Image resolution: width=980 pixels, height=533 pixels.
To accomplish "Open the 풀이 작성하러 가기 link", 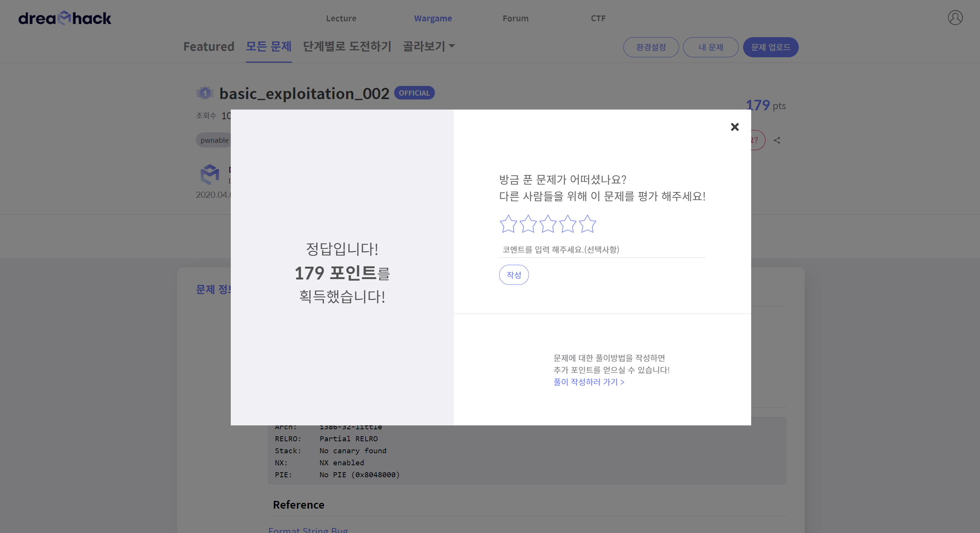I will point(589,382).
